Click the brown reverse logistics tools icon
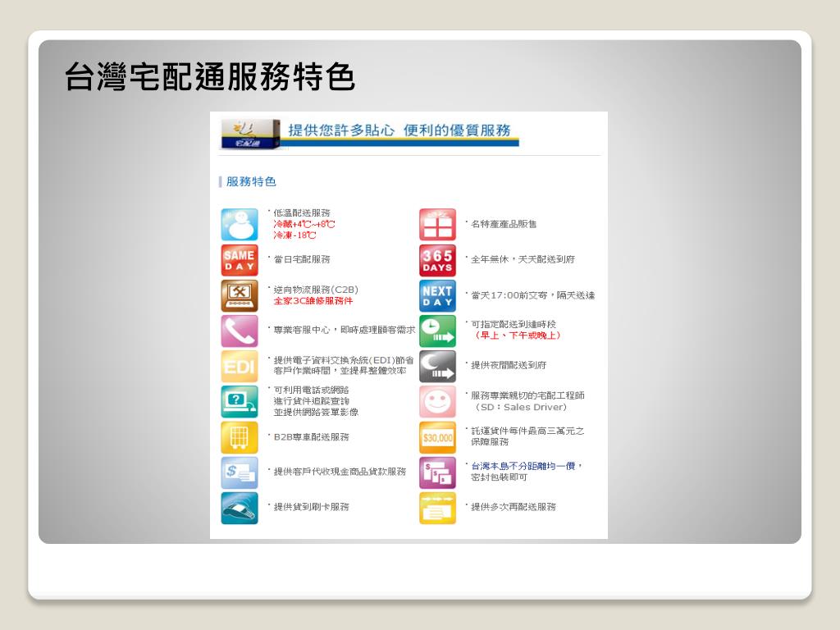The height and width of the screenshot is (630, 840). 240,295
